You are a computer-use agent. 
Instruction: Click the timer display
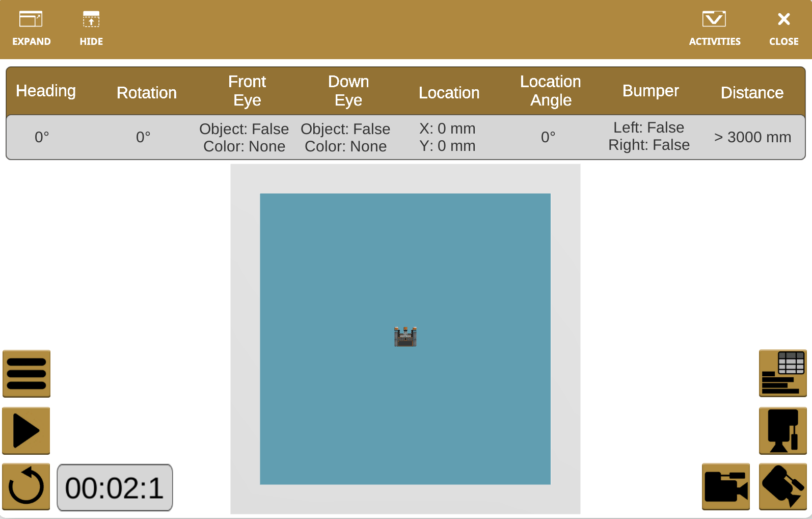(115, 487)
